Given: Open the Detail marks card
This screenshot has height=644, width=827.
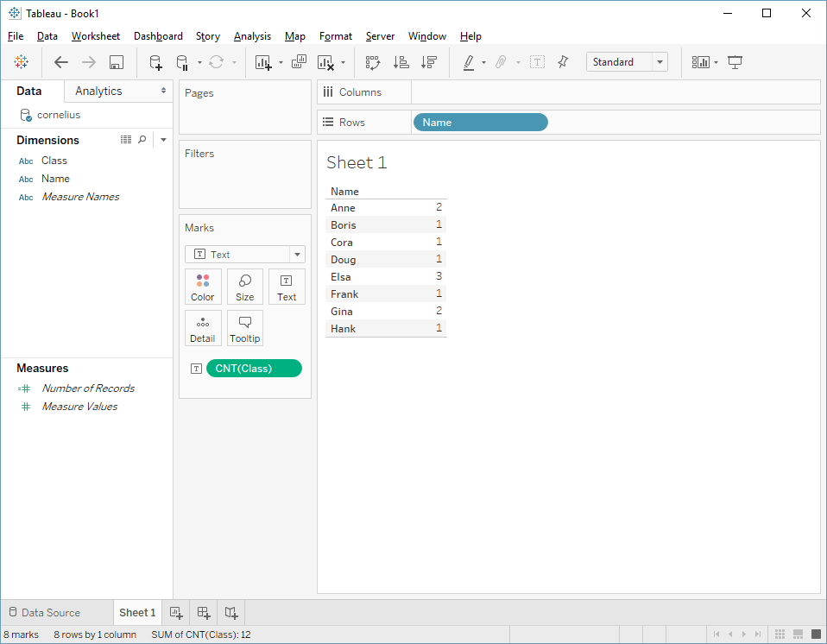Looking at the screenshot, I should (203, 328).
